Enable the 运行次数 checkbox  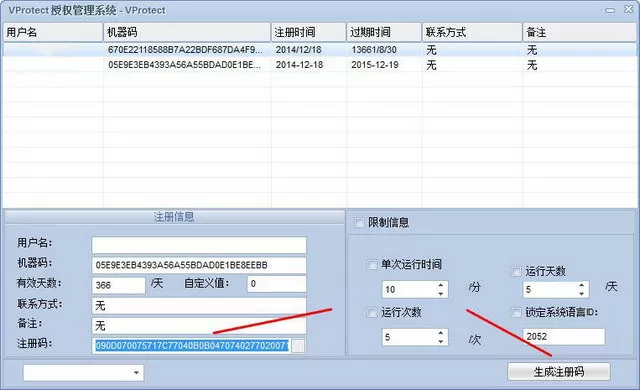tap(372, 312)
